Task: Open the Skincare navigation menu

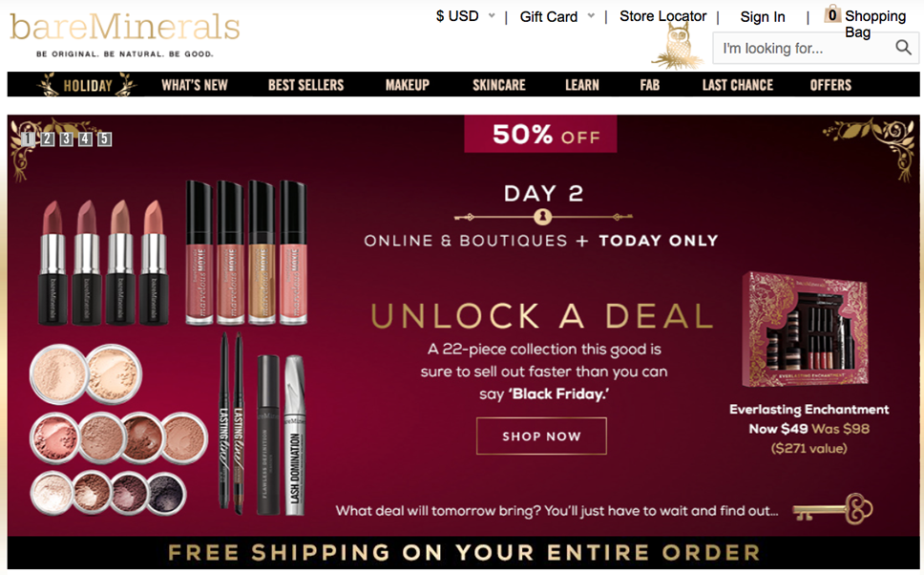Action: click(x=498, y=85)
